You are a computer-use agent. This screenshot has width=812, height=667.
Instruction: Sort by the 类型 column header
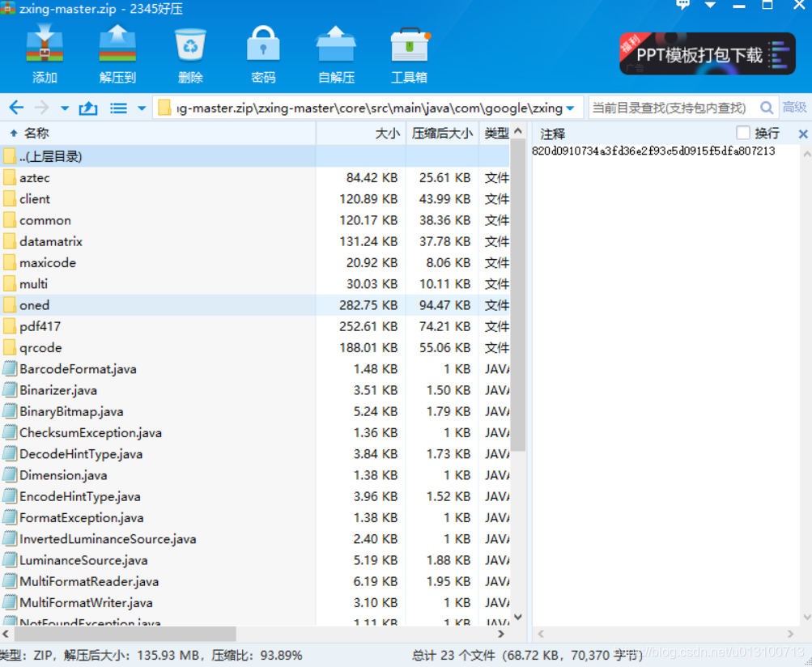coord(495,134)
